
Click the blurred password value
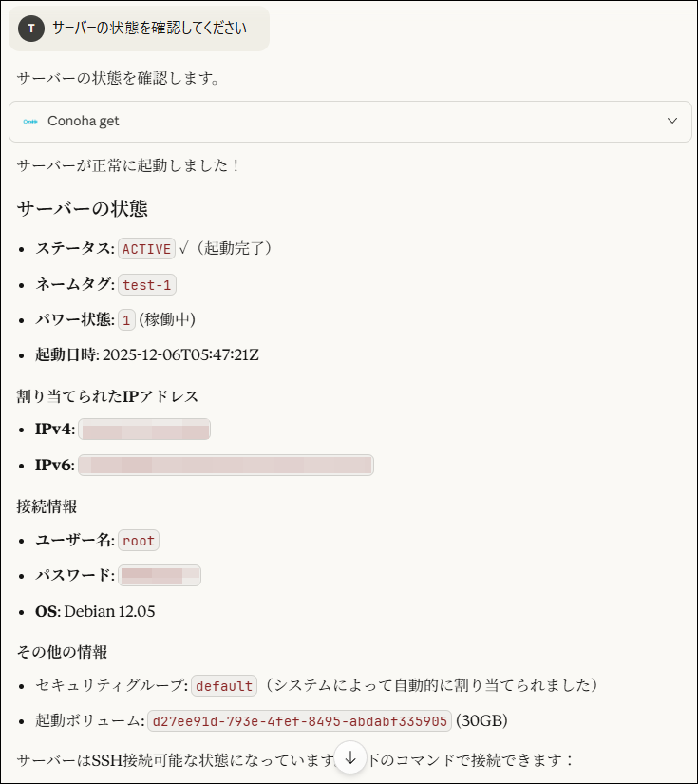pyautogui.click(x=160, y=576)
